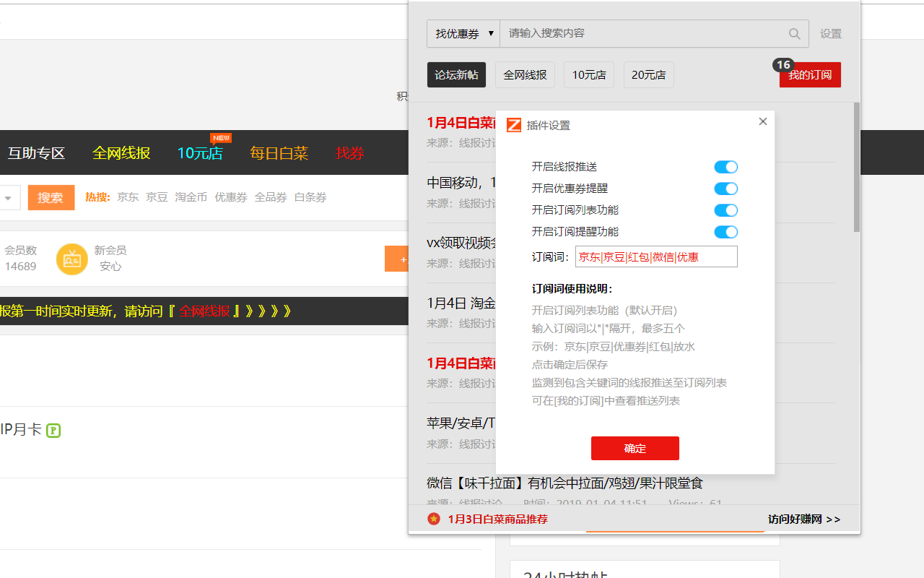Click hot search term 白条券
Screen dimensions: 924x578
pos(310,197)
